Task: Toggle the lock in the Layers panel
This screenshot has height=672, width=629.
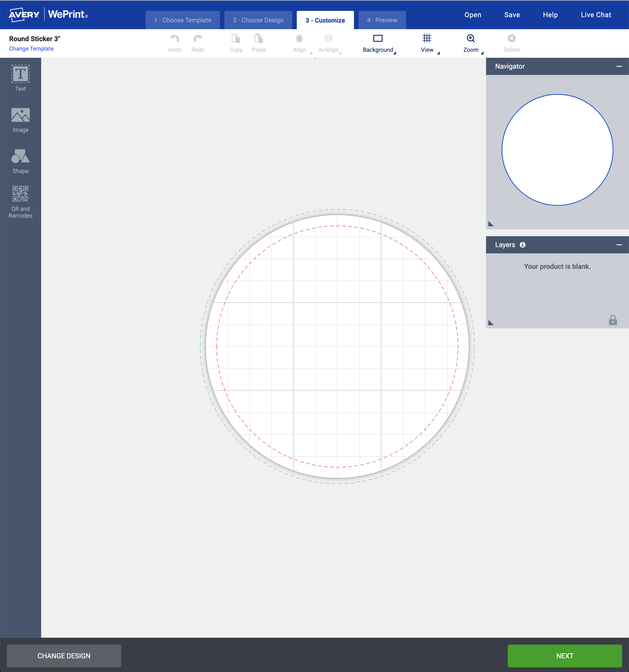Action: pos(613,320)
